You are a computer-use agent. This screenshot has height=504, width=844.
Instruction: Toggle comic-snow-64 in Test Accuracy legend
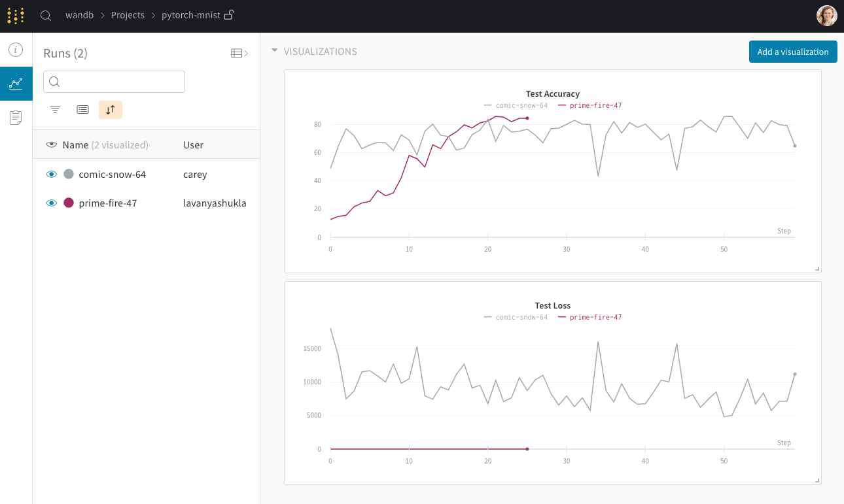click(x=516, y=105)
